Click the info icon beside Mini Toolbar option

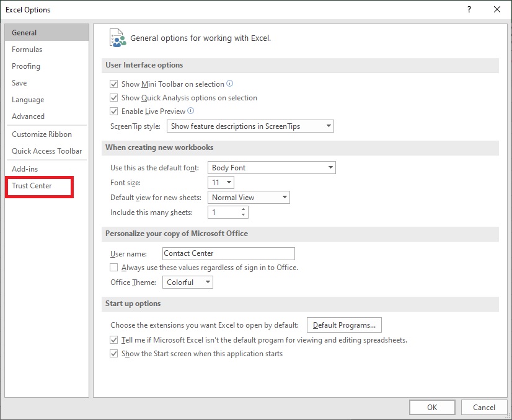229,84
